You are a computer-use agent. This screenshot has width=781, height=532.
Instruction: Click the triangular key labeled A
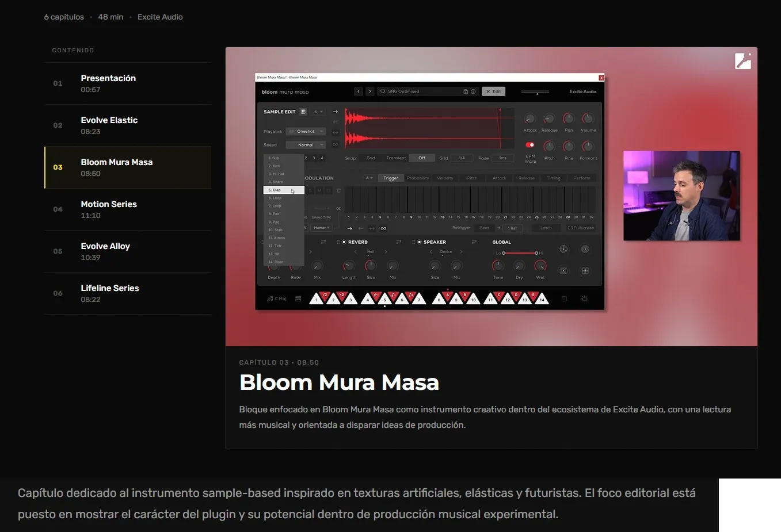[447, 296]
